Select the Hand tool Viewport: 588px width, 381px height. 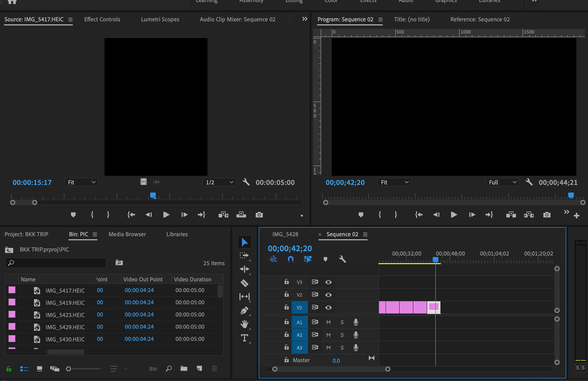point(244,324)
